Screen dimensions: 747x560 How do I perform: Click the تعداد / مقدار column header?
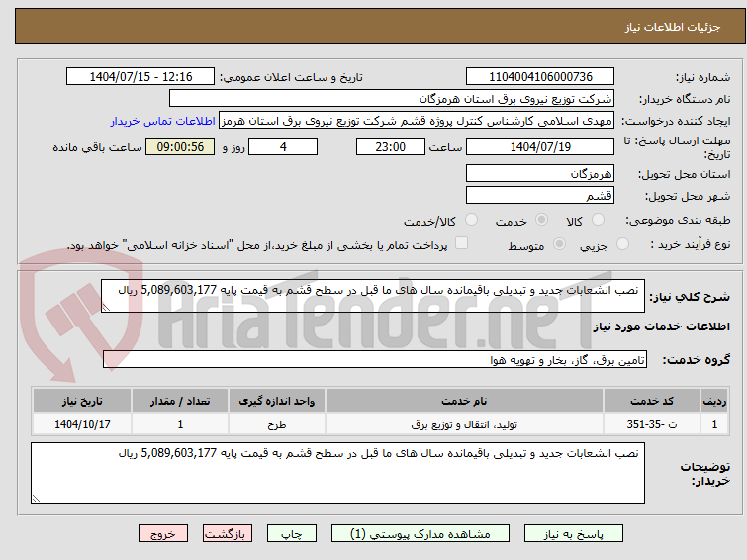tap(180, 401)
